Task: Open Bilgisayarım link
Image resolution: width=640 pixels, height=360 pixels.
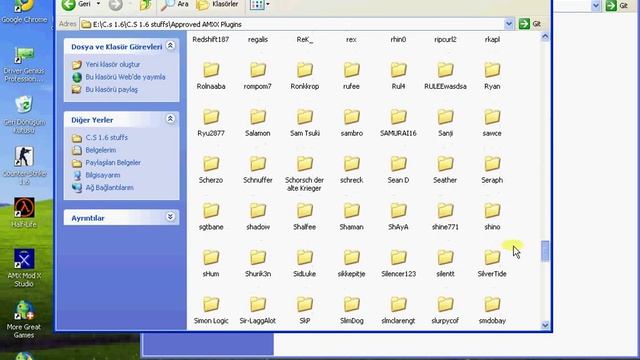Action: pyautogui.click(x=103, y=175)
